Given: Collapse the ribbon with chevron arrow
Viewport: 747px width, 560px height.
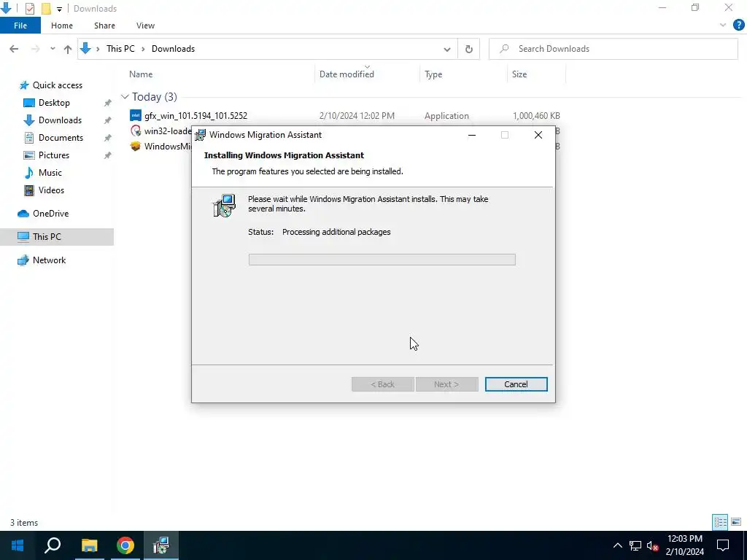Looking at the screenshot, I should pos(723,26).
